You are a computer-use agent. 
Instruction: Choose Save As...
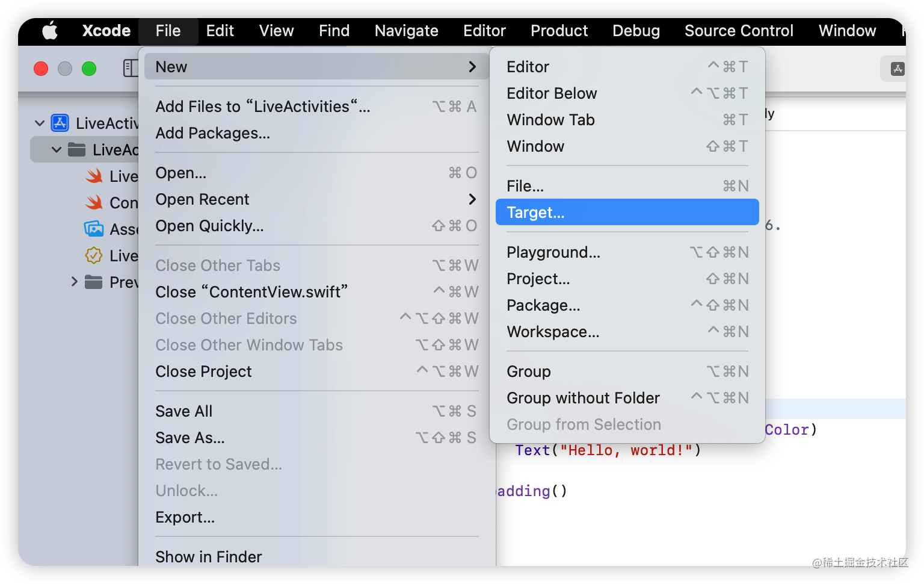316,438
